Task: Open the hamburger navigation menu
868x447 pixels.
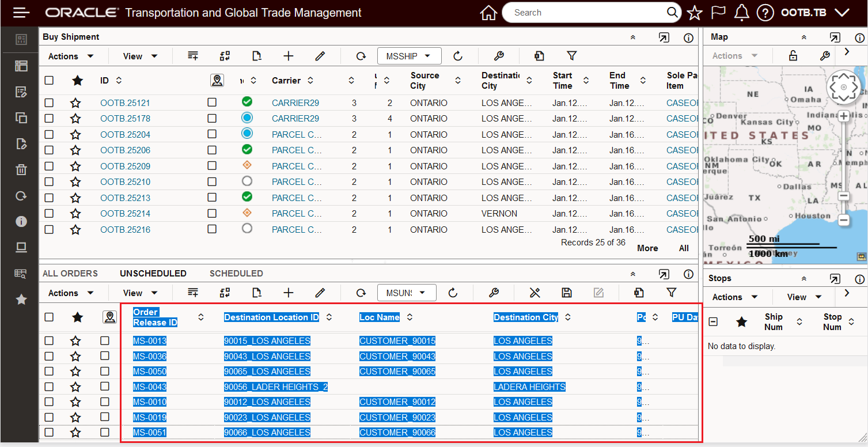Action: point(21,13)
